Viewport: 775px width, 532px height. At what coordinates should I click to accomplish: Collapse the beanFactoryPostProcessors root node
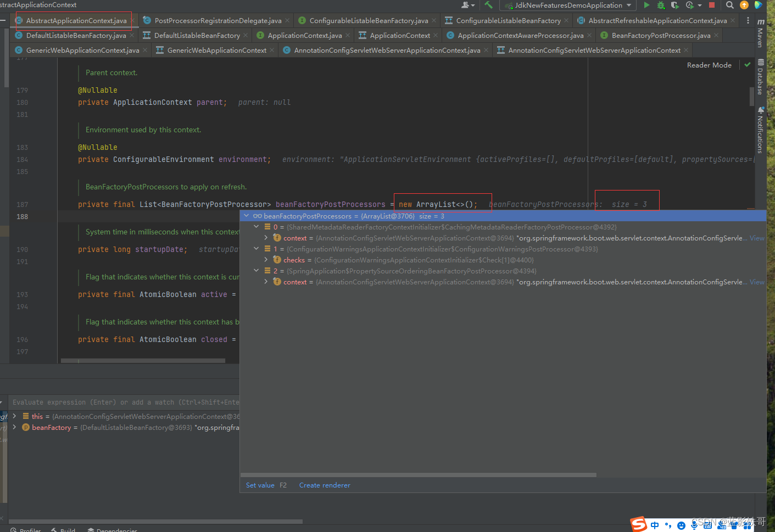(x=247, y=216)
